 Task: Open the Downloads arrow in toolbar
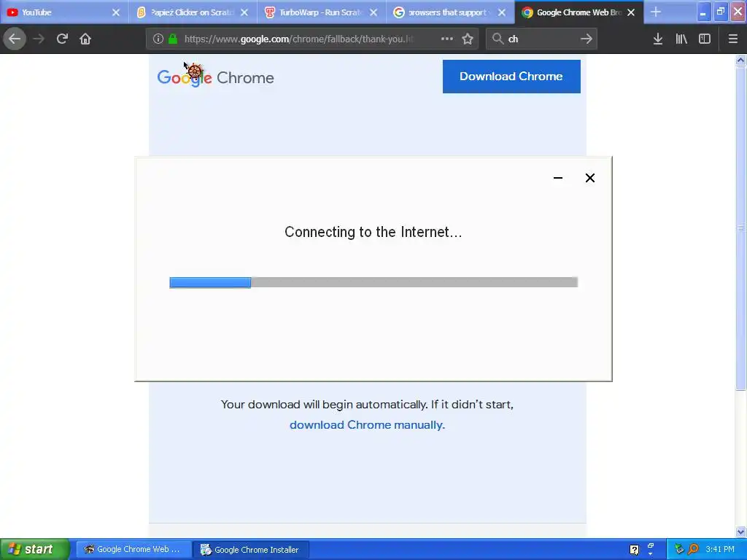658,39
